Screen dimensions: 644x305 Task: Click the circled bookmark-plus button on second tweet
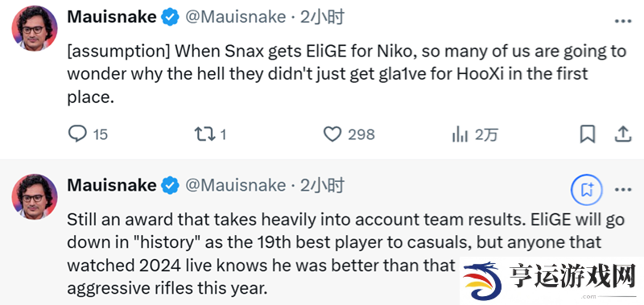click(587, 190)
